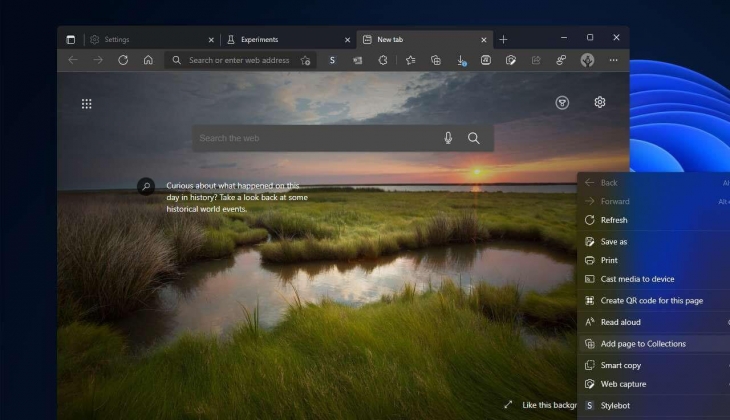Image resolution: width=730 pixels, height=420 pixels.
Task: Open the 'Like this background' link
Action: tap(549, 405)
